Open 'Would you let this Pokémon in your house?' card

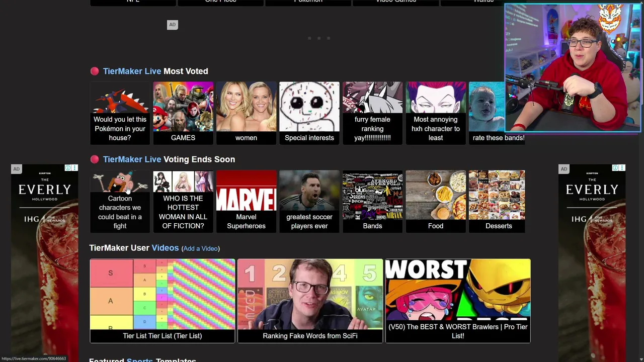click(120, 113)
